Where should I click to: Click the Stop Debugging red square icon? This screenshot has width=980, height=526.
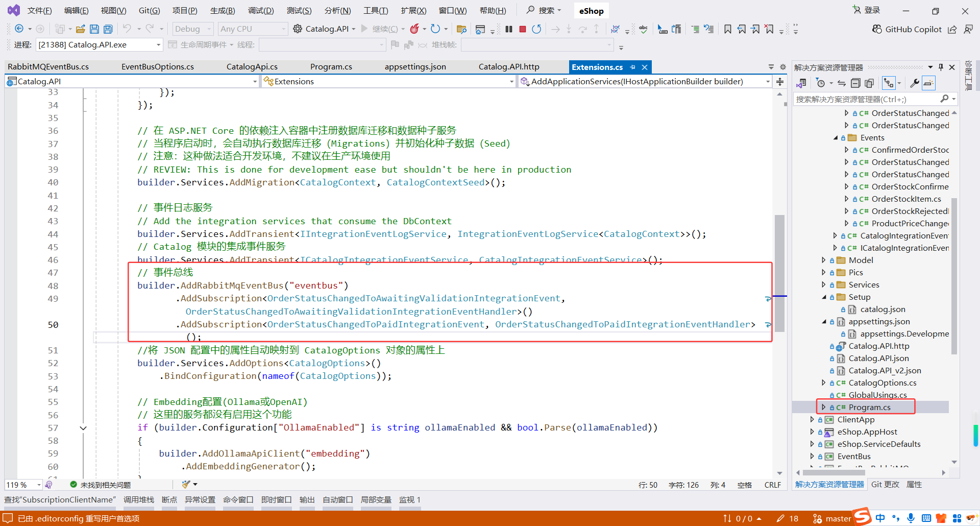tap(522, 29)
